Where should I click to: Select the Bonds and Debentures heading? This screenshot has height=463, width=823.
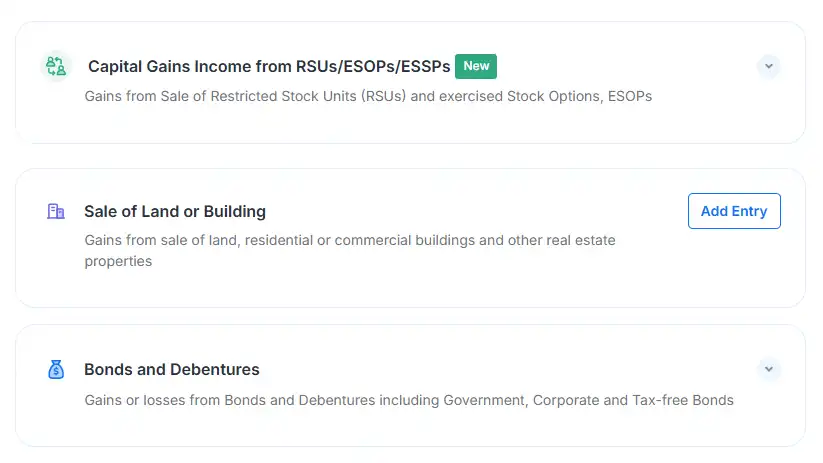click(172, 370)
